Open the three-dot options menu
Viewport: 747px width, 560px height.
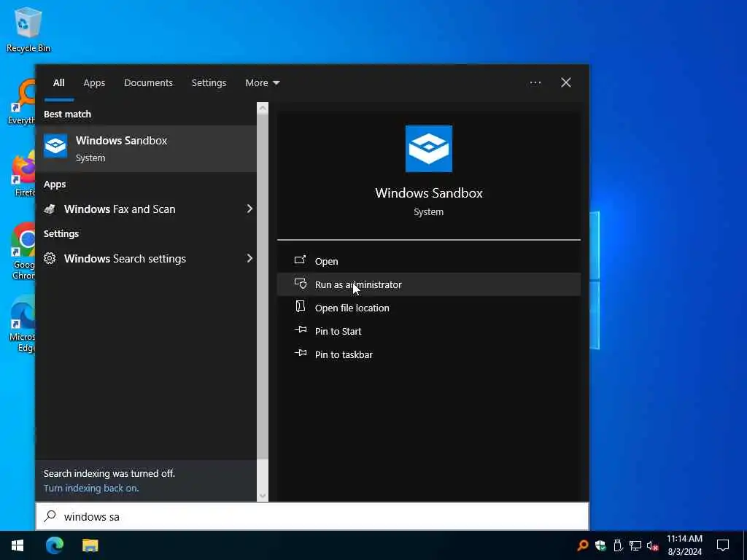(535, 83)
